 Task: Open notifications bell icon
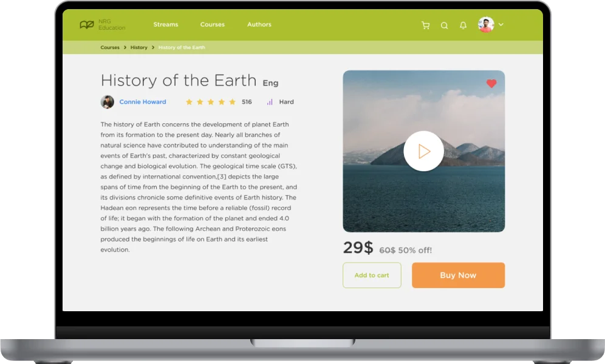click(x=463, y=25)
